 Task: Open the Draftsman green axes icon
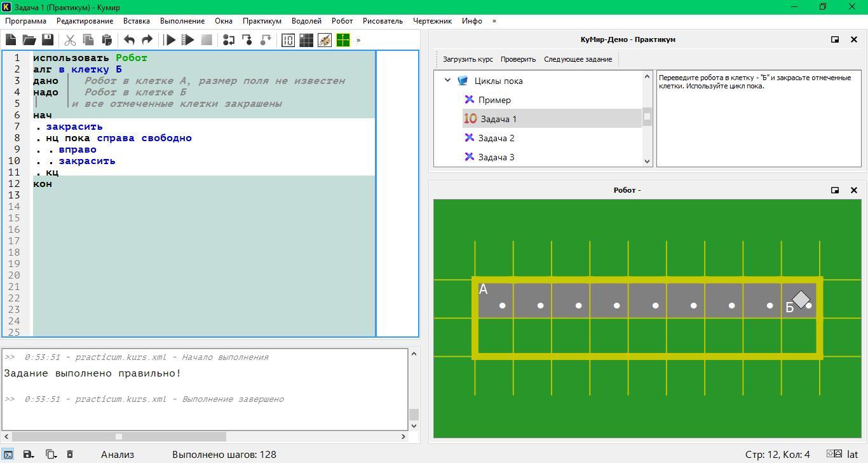pos(343,40)
